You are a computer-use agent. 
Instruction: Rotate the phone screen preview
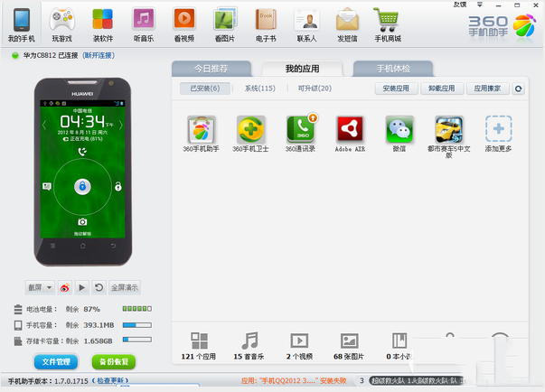(99, 287)
